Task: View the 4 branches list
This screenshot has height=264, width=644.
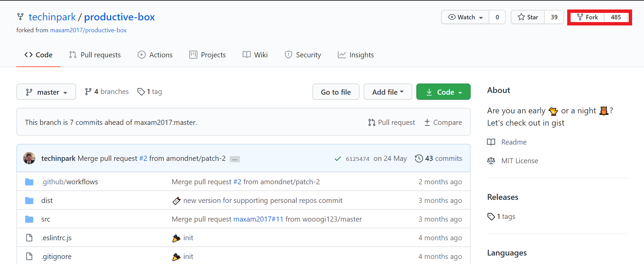Action: (x=107, y=92)
